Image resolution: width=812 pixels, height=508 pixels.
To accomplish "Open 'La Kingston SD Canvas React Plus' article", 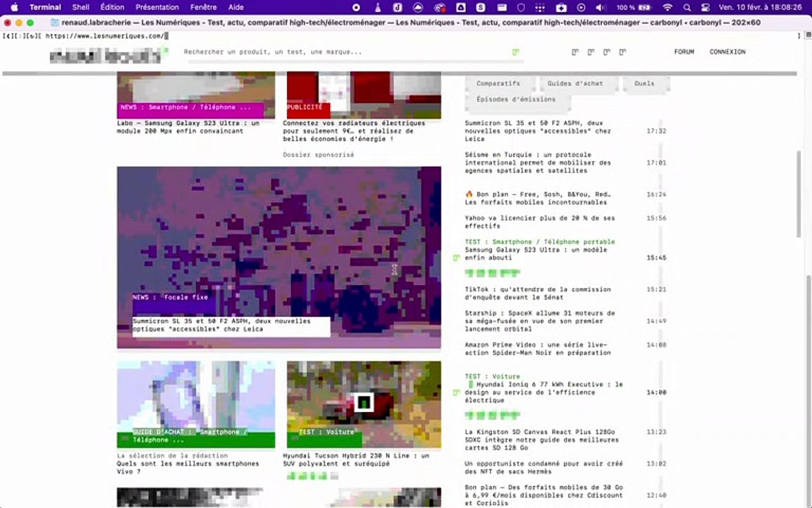I will (541, 440).
